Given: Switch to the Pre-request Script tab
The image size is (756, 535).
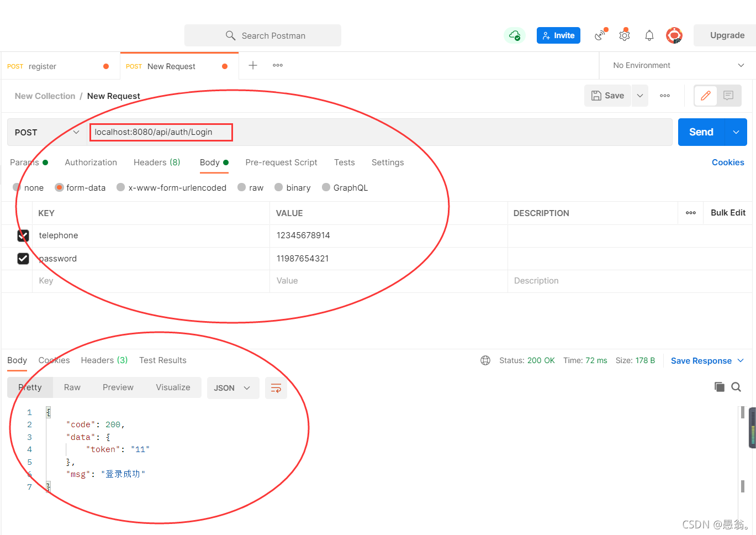Looking at the screenshot, I should pyautogui.click(x=281, y=162).
